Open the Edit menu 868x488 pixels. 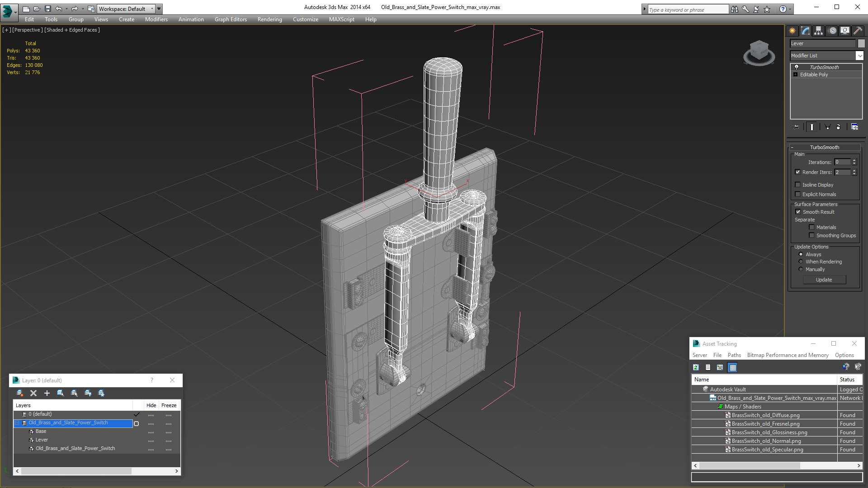click(x=29, y=19)
